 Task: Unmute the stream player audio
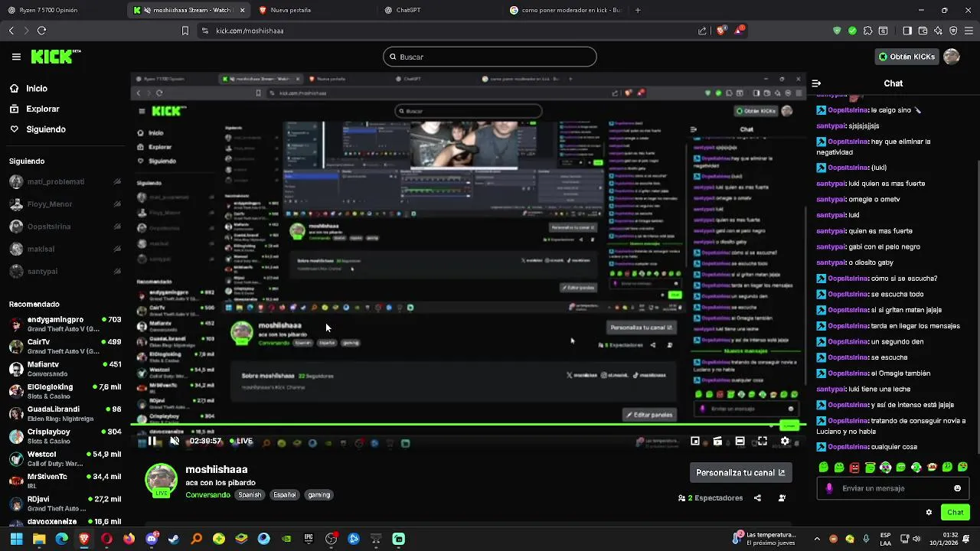pyautogui.click(x=175, y=441)
